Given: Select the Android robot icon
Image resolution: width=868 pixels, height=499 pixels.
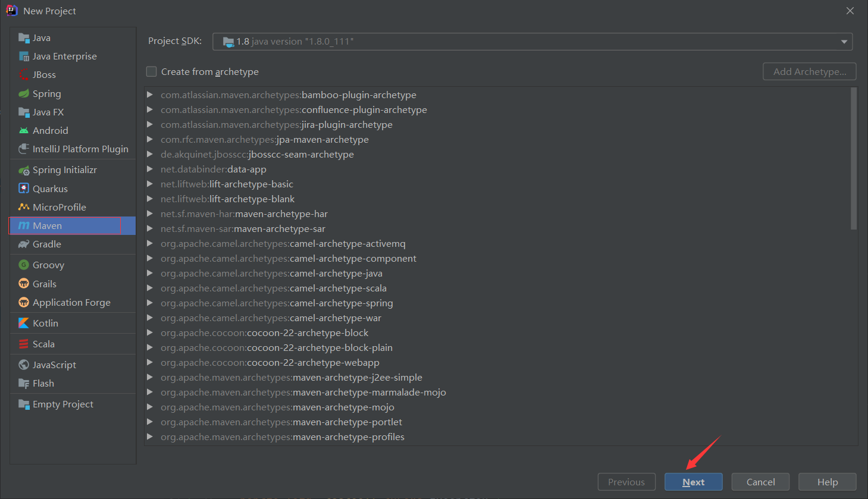Looking at the screenshot, I should pos(24,131).
